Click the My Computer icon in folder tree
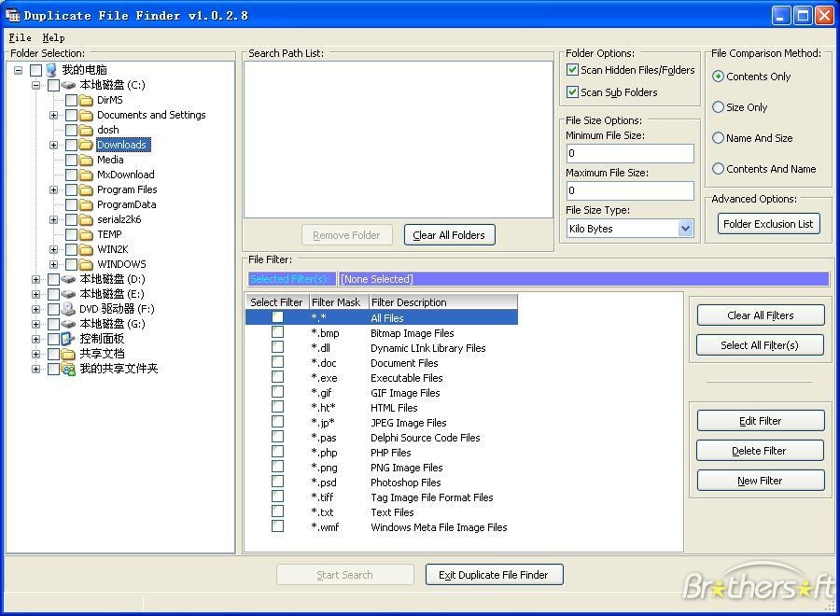 pyautogui.click(x=51, y=70)
